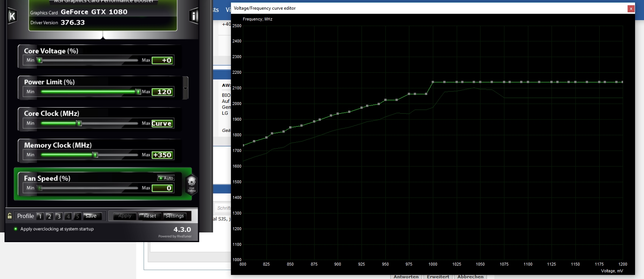This screenshot has width=644, height=279.
Task: Click the Erweitert button in background page
Action: 438,276
